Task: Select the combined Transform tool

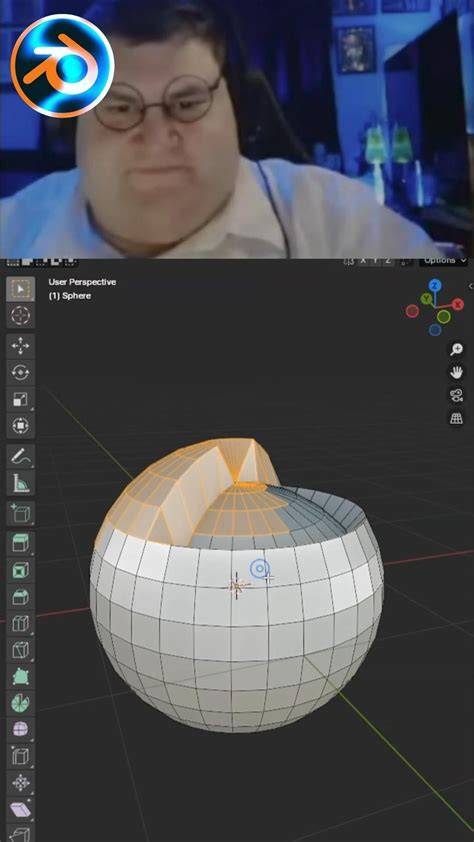Action: click(x=20, y=426)
